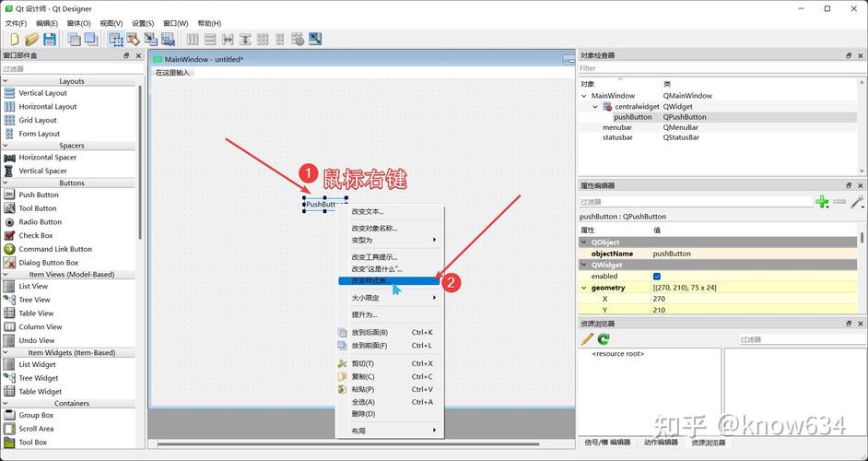This screenshot has width=868, height=461.
Task: Click the wrench configure property editor icon
Action: pyautogui.click(x=857, y=202)
